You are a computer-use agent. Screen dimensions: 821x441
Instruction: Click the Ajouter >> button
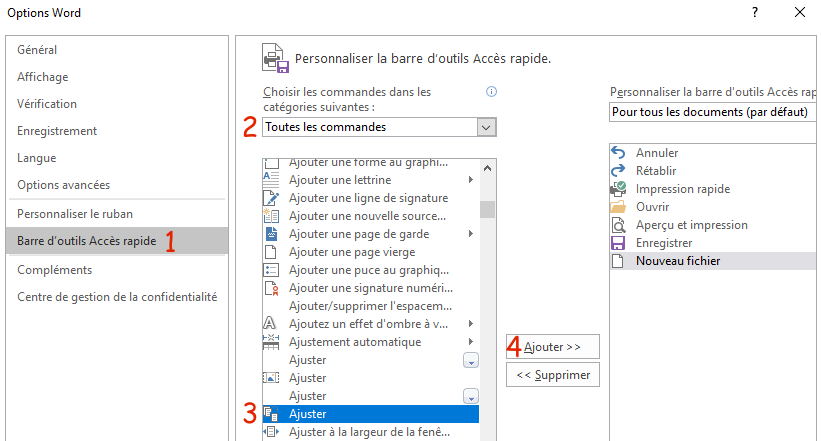pyautogui.click(x=552, y=347)
